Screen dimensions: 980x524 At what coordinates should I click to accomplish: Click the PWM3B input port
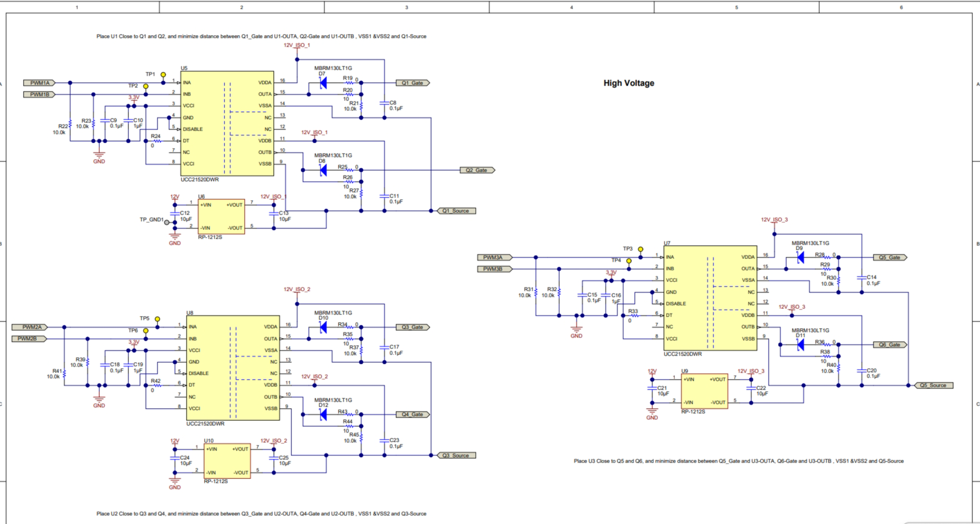coord(495,269)
